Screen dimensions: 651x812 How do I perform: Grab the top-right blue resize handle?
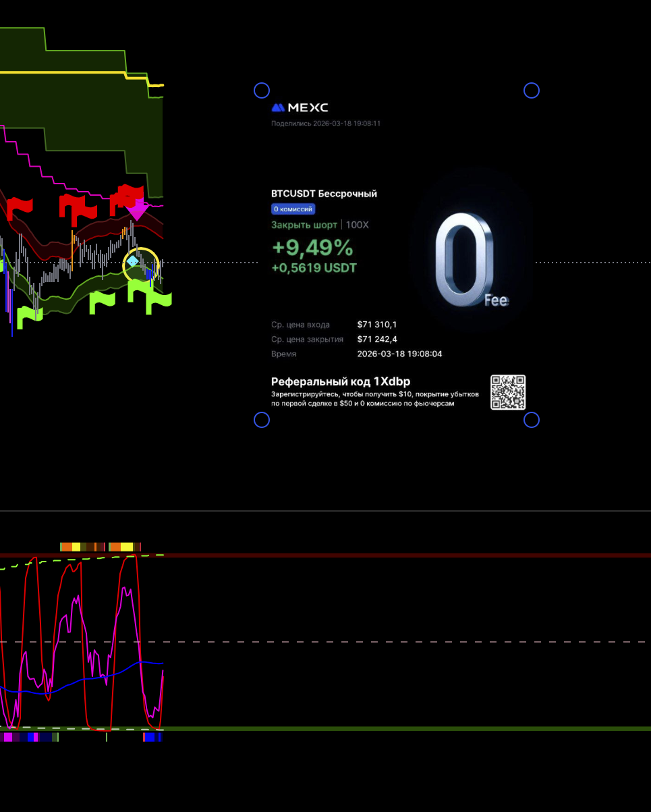pyautogui.click(x=532, y=90)
